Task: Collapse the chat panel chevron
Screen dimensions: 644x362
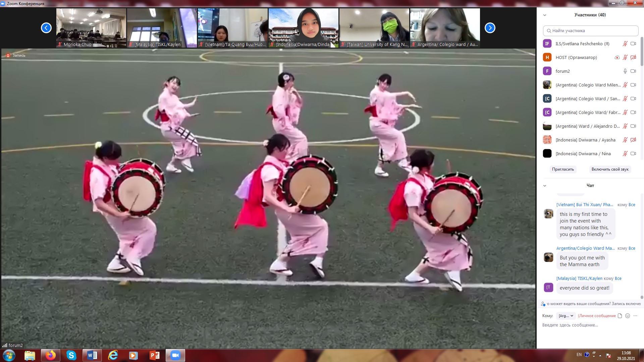Action: [545, 186]
